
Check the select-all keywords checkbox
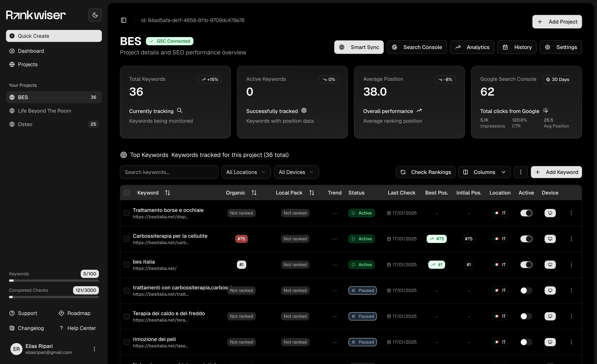tap(126, 193)
